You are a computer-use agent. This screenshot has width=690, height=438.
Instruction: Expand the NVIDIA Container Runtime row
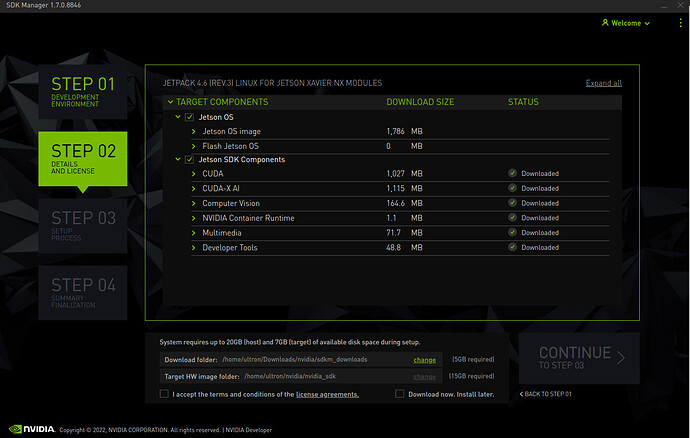[194, 218]
